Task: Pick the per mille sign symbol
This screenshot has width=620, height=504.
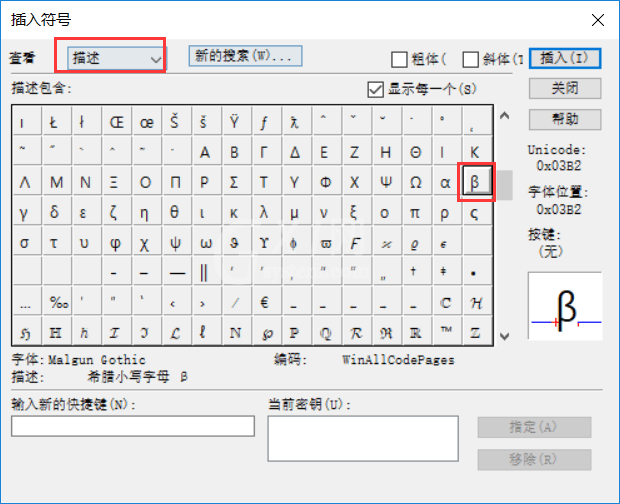Action: coord(58,302)
